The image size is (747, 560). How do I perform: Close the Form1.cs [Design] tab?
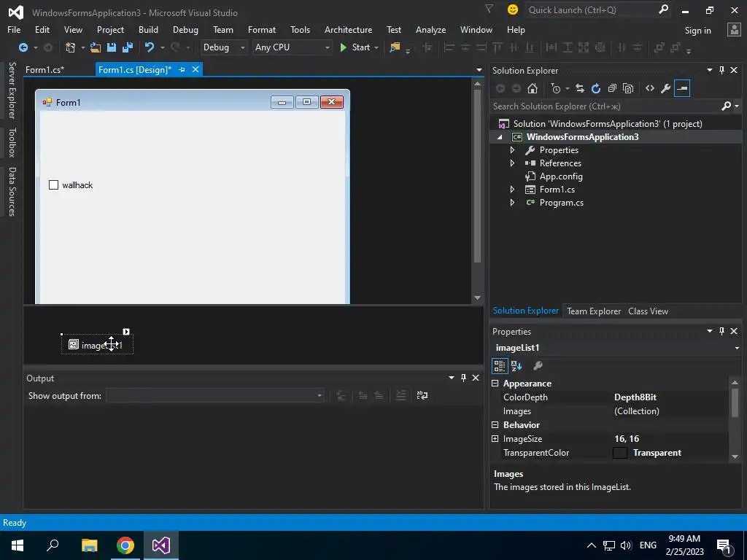pos(196,69)
